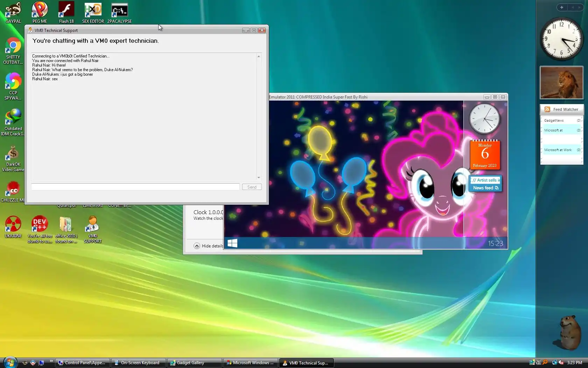Click the lion slideshow picture gadget
588x368 pixels.
point(561,83)
